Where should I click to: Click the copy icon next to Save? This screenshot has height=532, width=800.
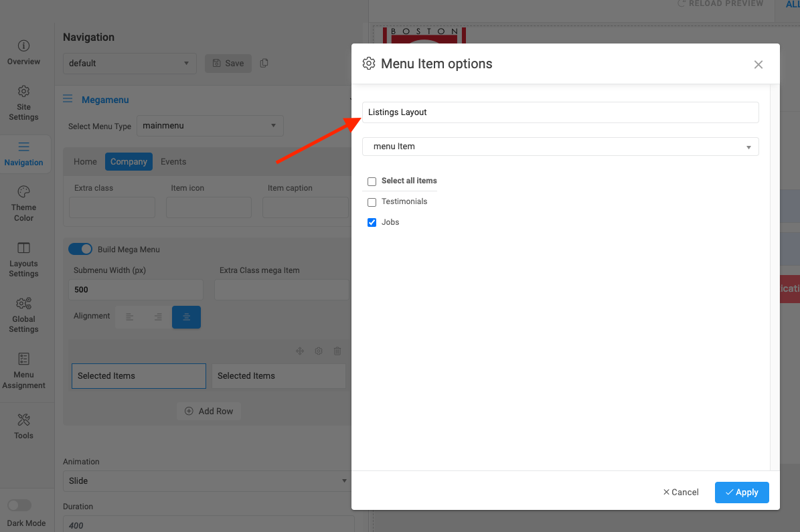[264, 64]
